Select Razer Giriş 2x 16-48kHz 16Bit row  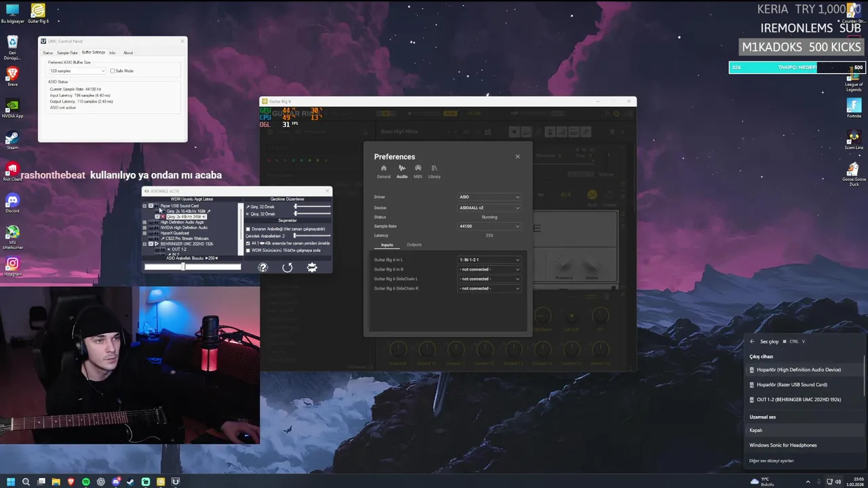189,211
